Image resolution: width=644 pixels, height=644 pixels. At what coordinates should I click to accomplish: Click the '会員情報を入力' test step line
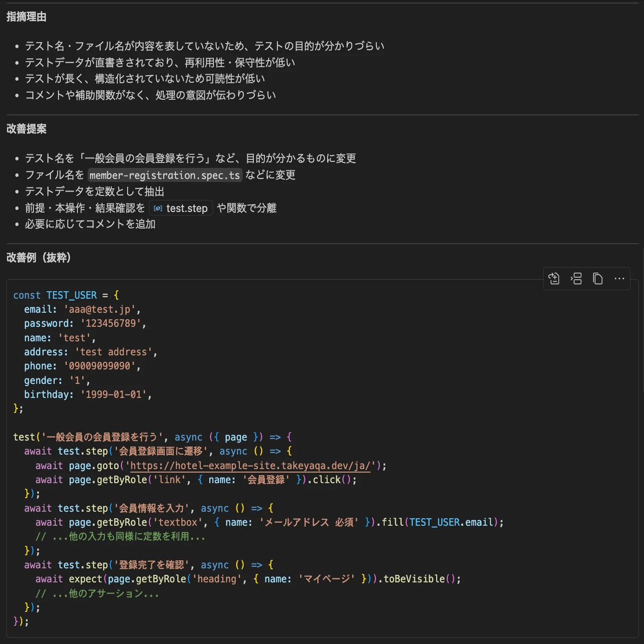[149, 508]
